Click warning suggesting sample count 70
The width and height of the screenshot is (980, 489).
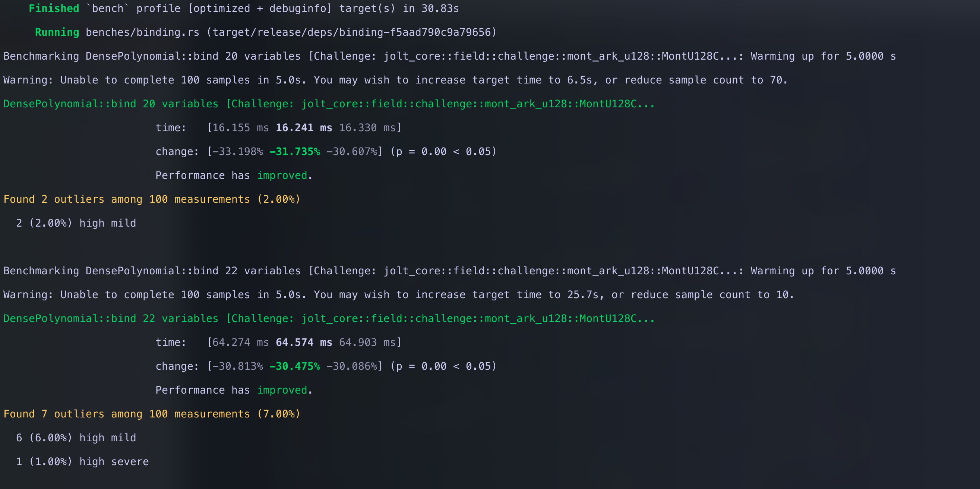click(395, 80)
